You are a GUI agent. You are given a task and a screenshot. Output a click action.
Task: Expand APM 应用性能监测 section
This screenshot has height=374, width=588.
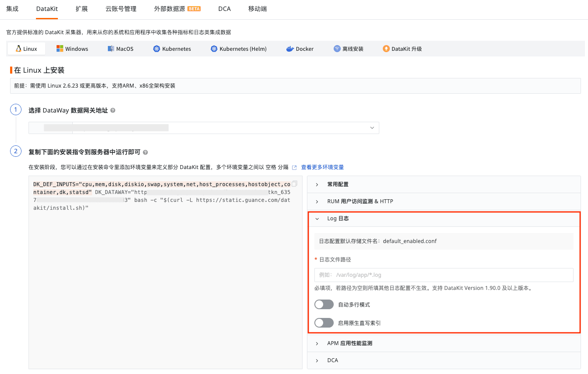(444, 343)
